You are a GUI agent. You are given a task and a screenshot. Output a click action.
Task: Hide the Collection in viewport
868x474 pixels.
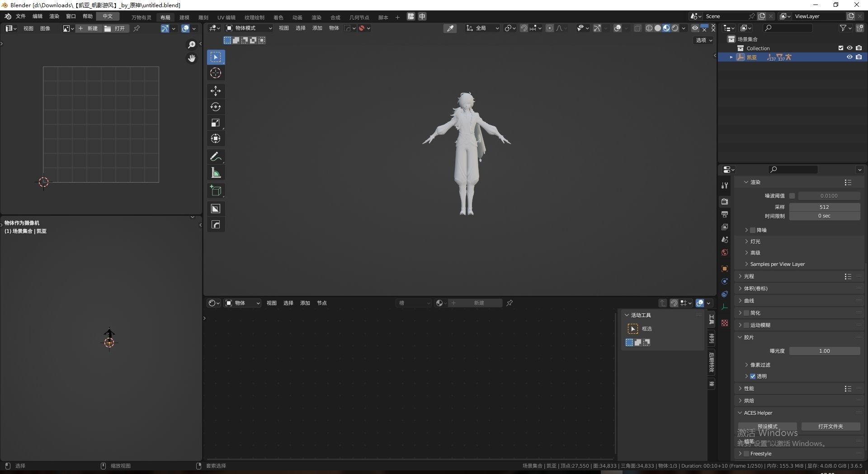(x=849, y=48)
